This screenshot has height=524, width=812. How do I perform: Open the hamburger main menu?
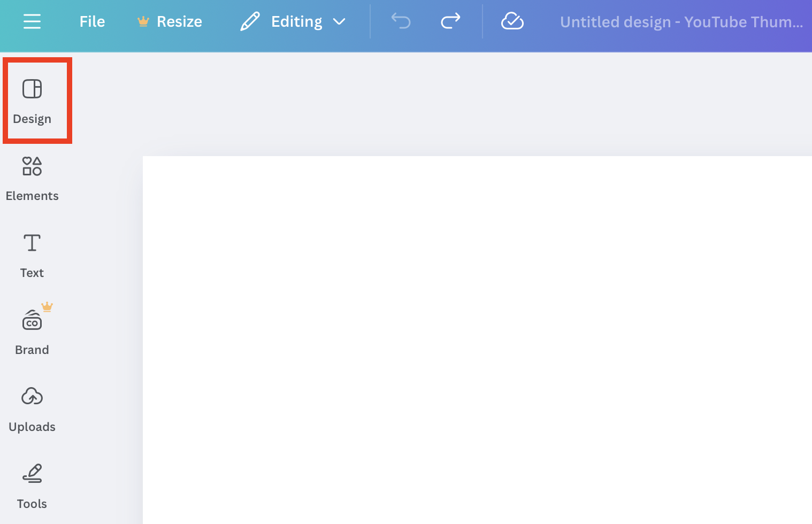pos(32,21)
